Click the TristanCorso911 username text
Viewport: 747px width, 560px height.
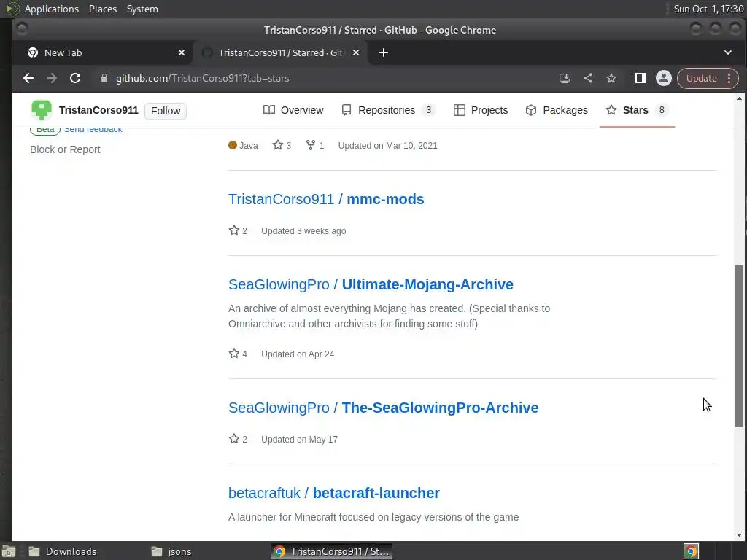click(98, 111)
